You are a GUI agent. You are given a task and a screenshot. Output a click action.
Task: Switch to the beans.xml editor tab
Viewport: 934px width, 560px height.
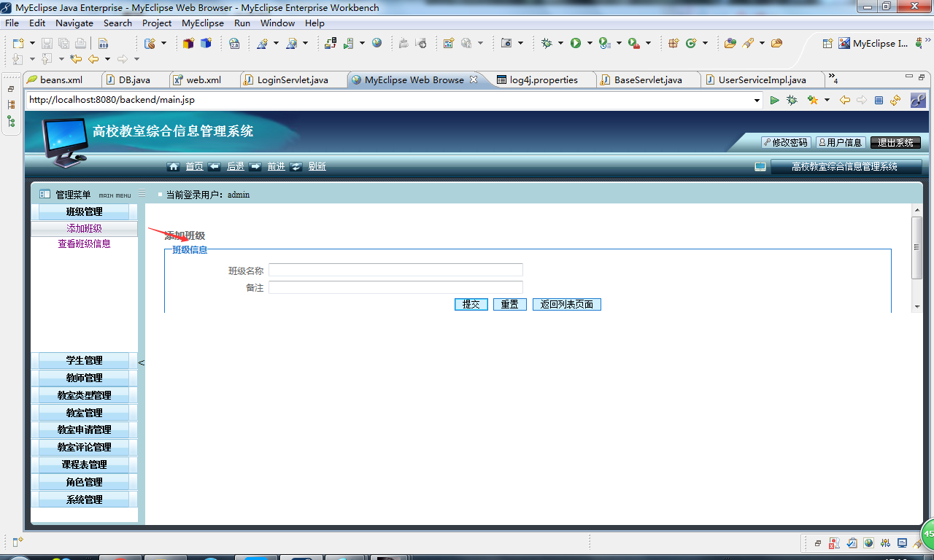coord(61,80)
